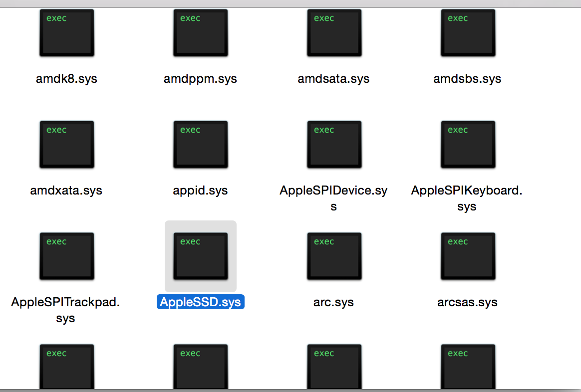The image size is (581, 392).
Task: Select the arc.sys exec icon
Action: tap(334, 256)
